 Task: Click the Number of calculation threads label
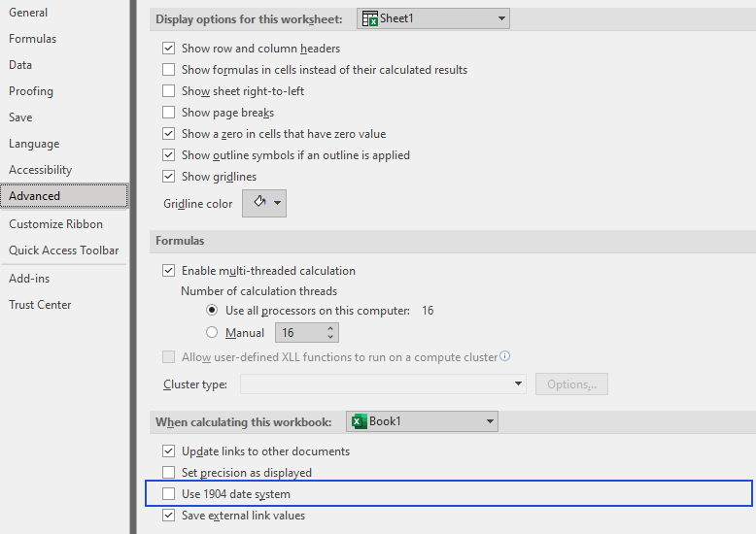[x=258, y=291]
